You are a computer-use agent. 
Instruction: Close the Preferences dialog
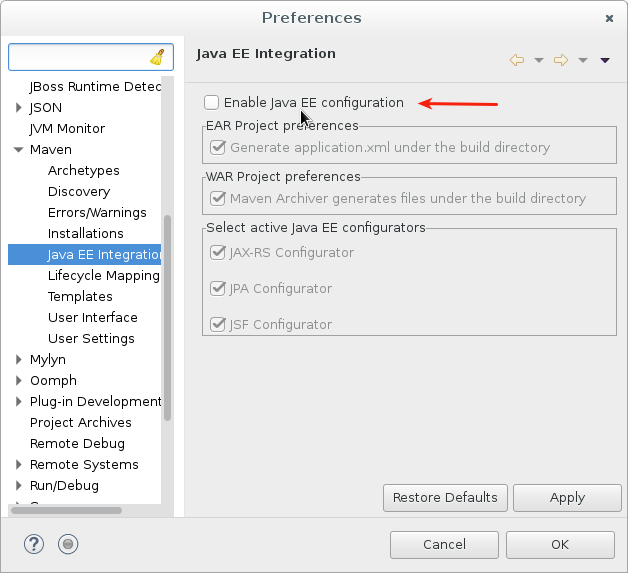pyautogui.click(x=609, y=18)
